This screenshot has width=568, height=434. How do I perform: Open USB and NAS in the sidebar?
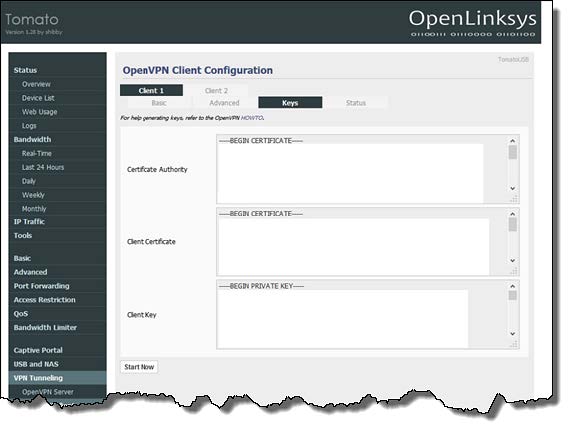36,364
